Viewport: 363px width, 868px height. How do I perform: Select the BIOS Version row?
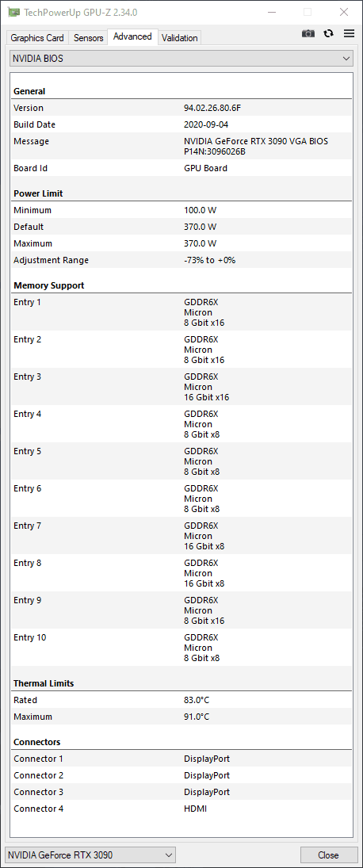point(181,108)
